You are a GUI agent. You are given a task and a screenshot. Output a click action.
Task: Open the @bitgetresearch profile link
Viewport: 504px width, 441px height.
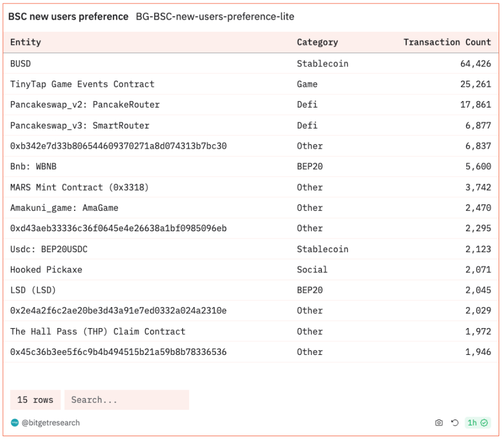[50, 422]
